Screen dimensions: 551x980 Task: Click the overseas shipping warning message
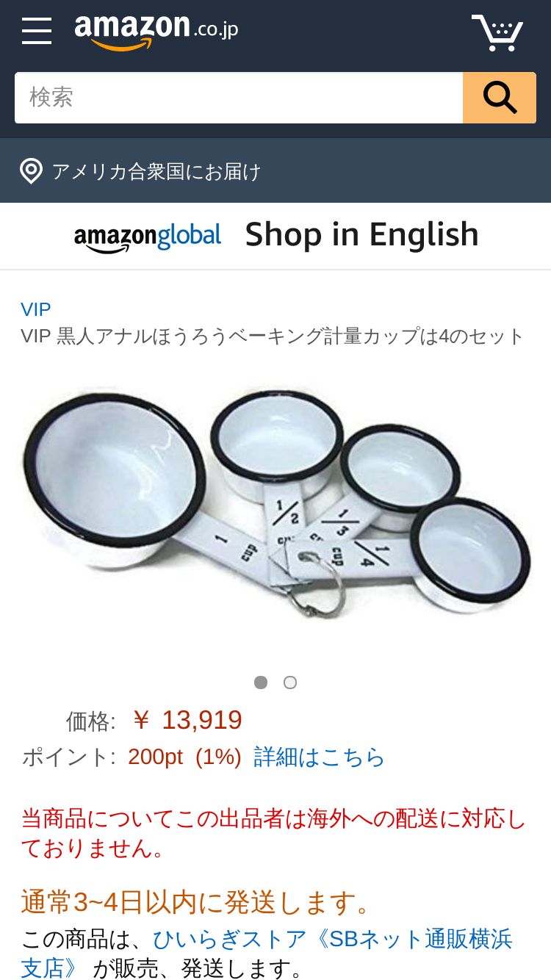pyautogui.click(x=273, y=834)
